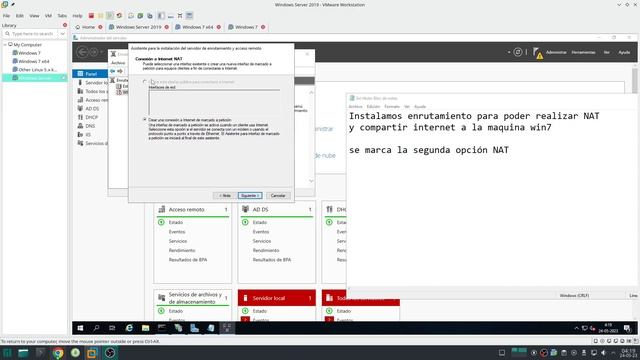Click the Notepad taskbar icon in the VM
The image size is (640, 360).
pos(211,328)
